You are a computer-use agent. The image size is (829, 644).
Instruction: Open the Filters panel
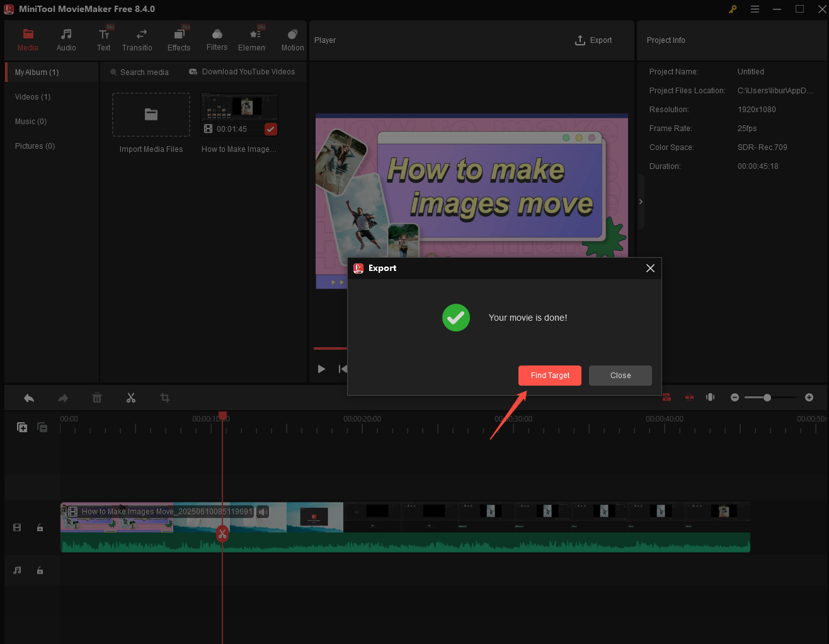[x=217, y=39]
